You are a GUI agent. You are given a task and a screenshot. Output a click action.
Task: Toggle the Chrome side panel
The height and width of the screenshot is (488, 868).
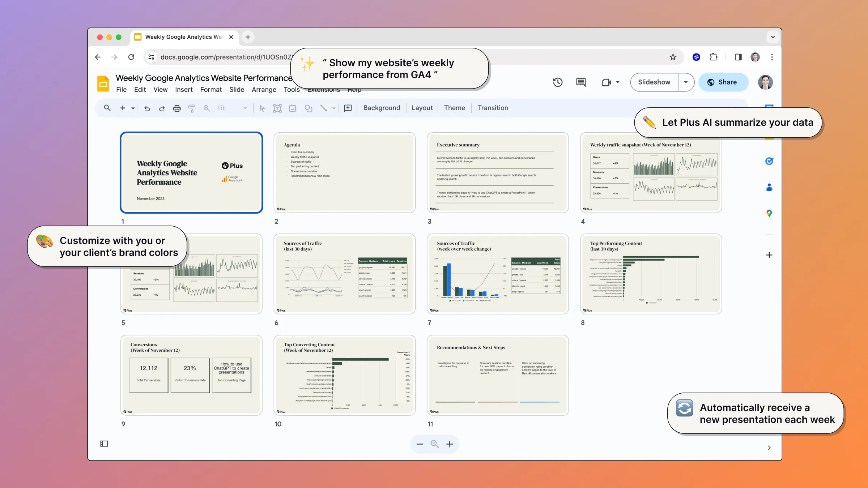pos(738,57)
